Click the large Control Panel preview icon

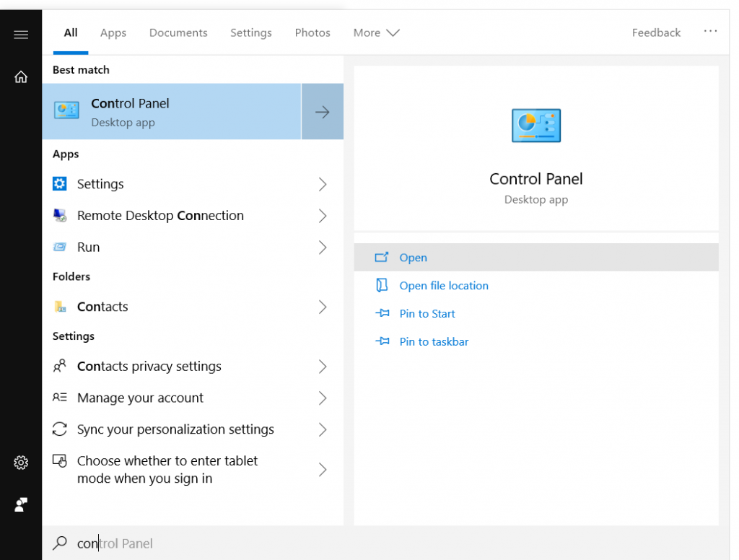[536, 126]
